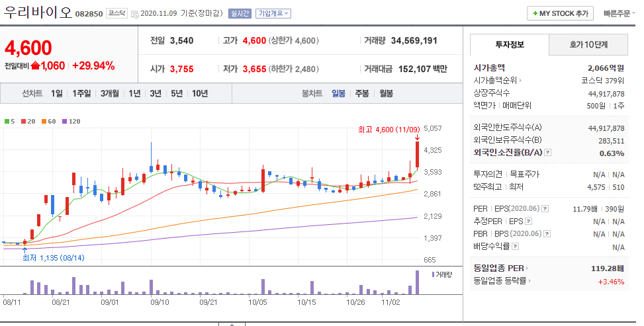This screenshot has width=644, height=326.
Task: Open the 시가총액순위 link
Action: pyautogui.click(x=497, y=81)
